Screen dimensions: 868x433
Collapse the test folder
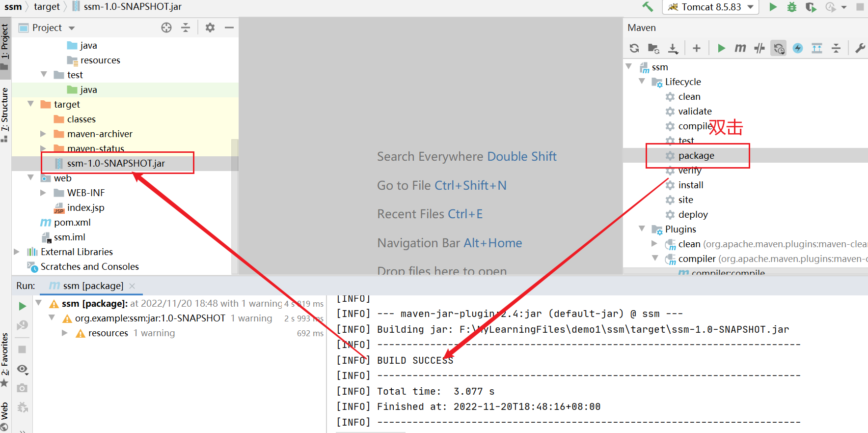(x=44, y=74)
